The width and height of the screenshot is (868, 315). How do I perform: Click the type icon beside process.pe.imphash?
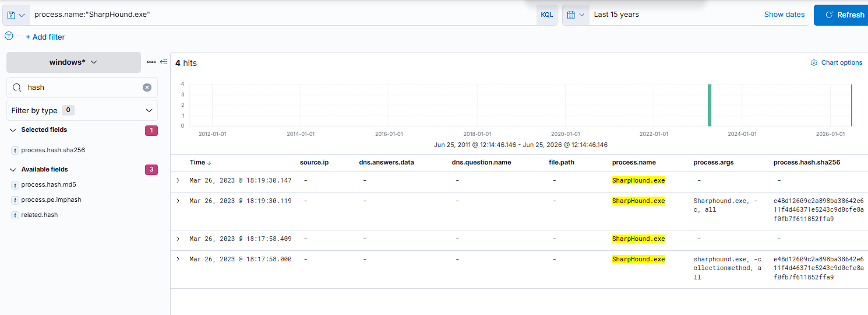point(15,200)
